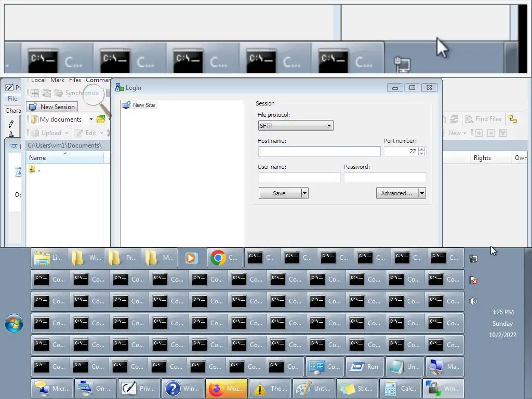This screenshot has height=399, width=532.
Task: Open the Advanced button dropdown arrow
Action: pos(422,193)
